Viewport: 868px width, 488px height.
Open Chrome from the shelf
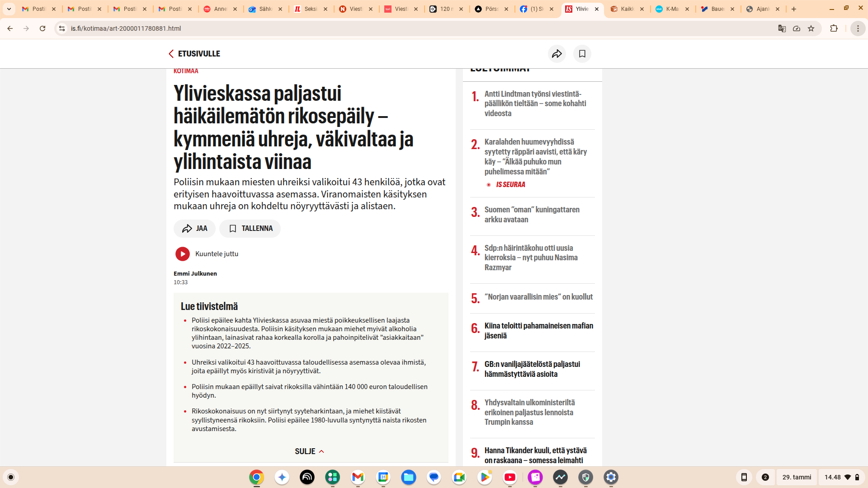(x=256, y=477)
